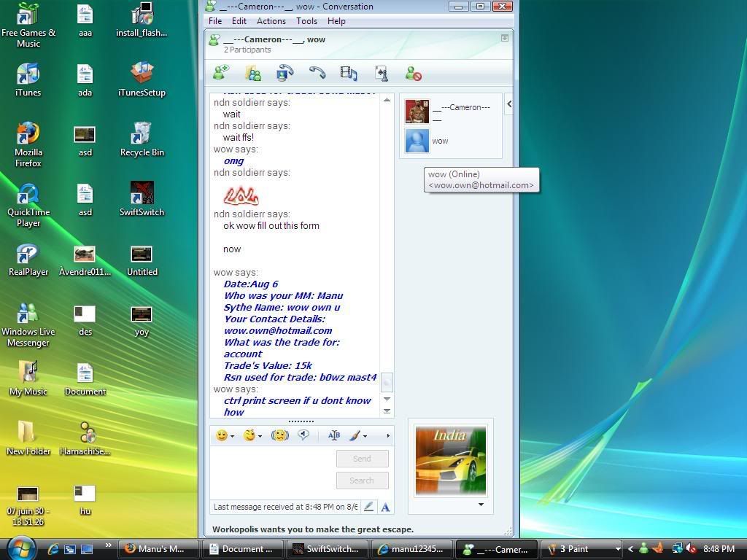Collapse the participants display picture panel
The image size is (747, 560).
pos(508,104)
